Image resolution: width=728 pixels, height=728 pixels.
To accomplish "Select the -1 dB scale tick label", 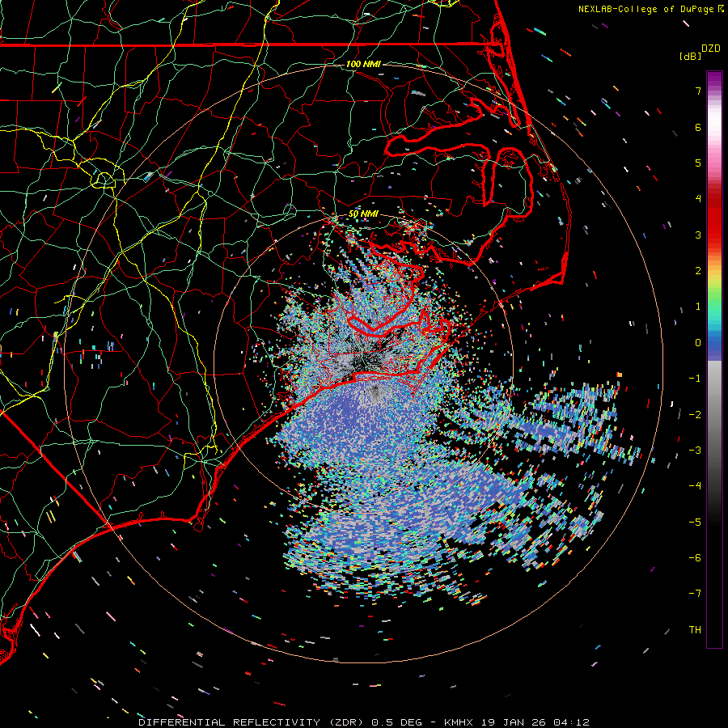I will click(x=695, y=379).
